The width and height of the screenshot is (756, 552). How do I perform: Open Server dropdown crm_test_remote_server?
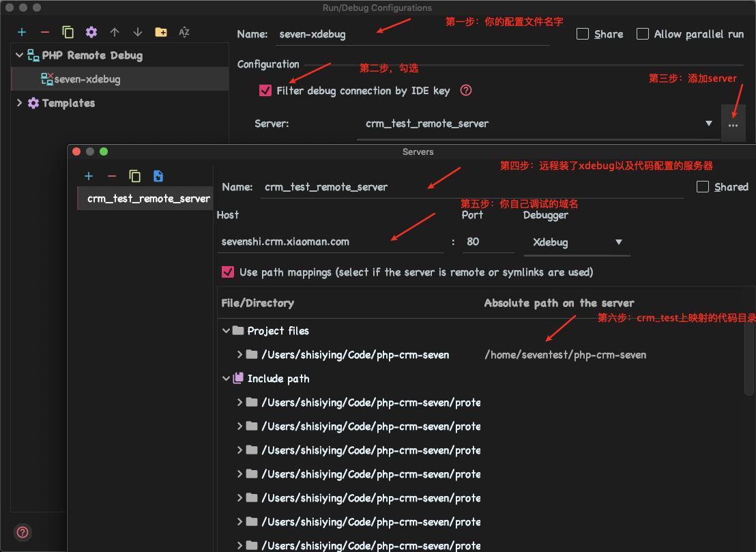click(538, 124)
